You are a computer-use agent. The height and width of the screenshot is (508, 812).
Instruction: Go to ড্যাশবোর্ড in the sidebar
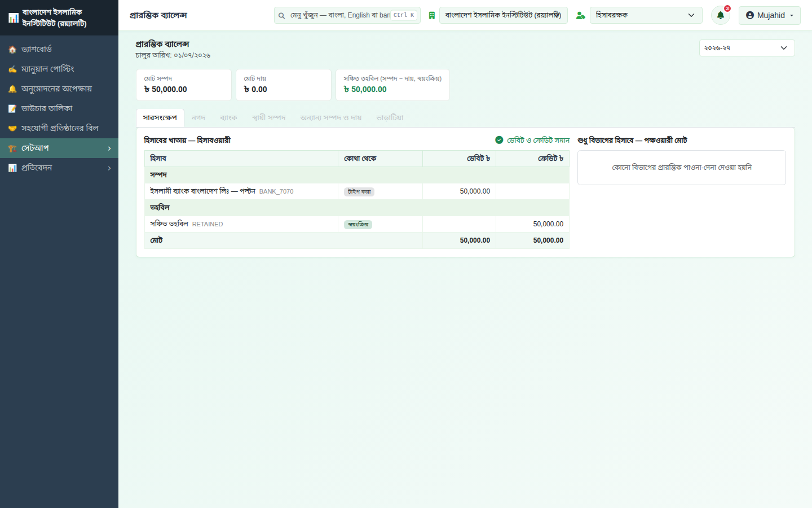point(59,50)
